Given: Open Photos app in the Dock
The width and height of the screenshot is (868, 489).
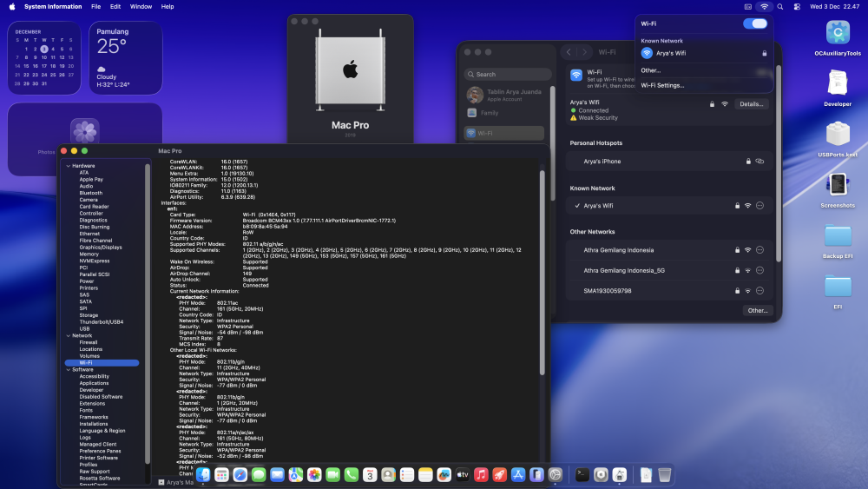Looking at the screenshot, I should [314, 474].
